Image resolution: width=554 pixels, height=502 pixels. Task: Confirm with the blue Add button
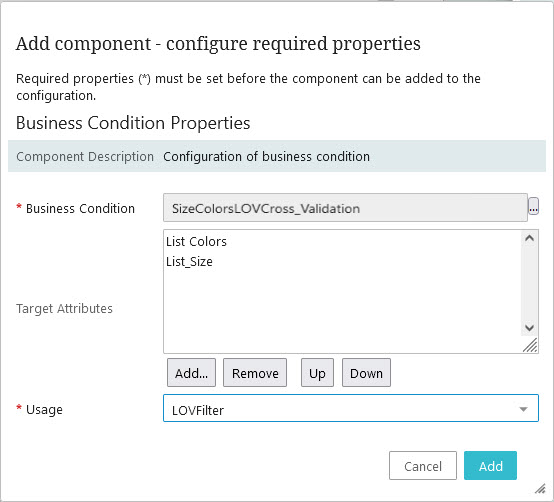(490, 466)
